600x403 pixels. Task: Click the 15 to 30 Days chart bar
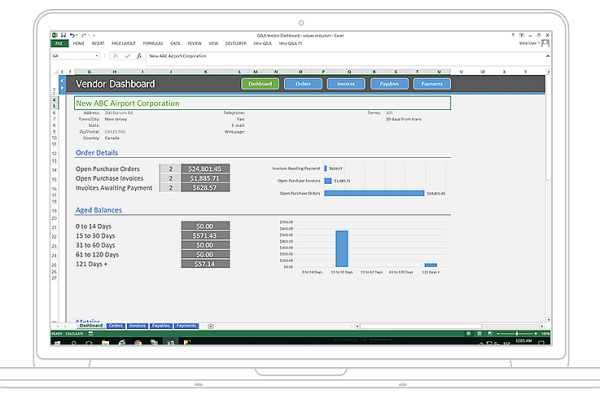coord(342,249)
